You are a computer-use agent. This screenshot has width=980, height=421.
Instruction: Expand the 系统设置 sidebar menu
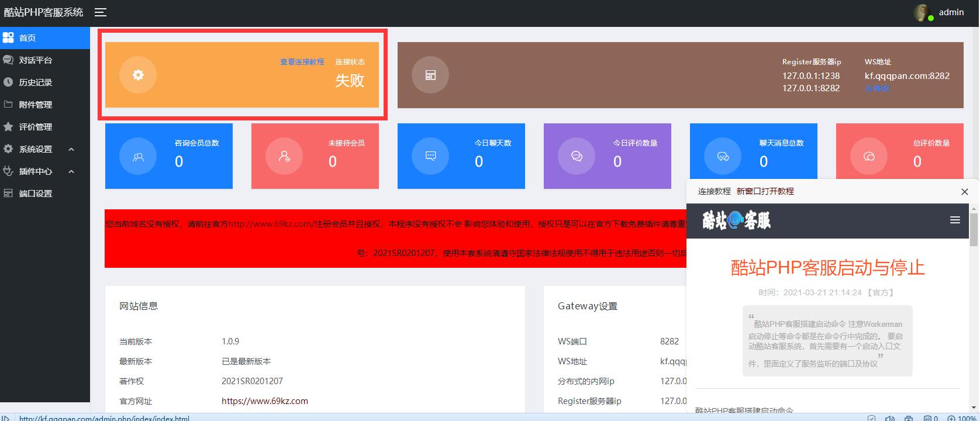[36, 149]
